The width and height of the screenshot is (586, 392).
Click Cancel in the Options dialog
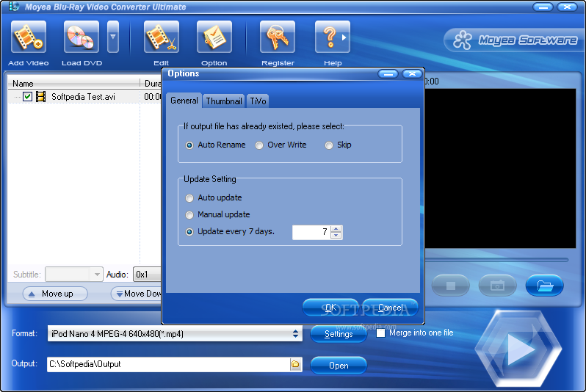(x=390, y=308)
